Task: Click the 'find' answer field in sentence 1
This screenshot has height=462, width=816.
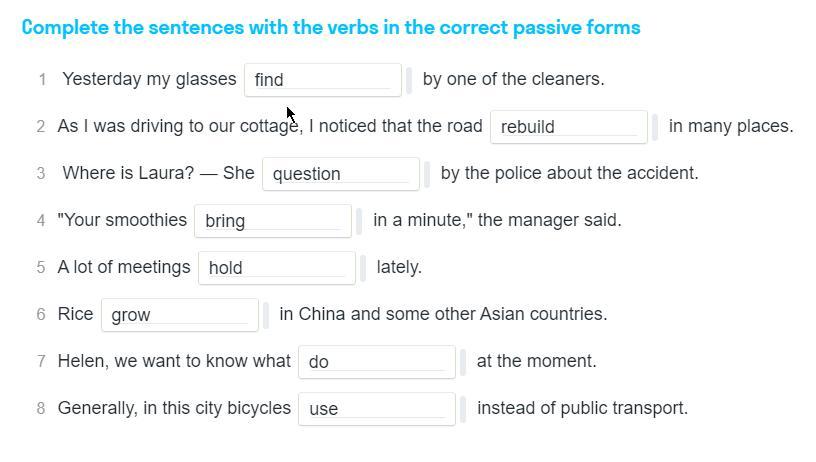Action: click(x=322, y=80)
